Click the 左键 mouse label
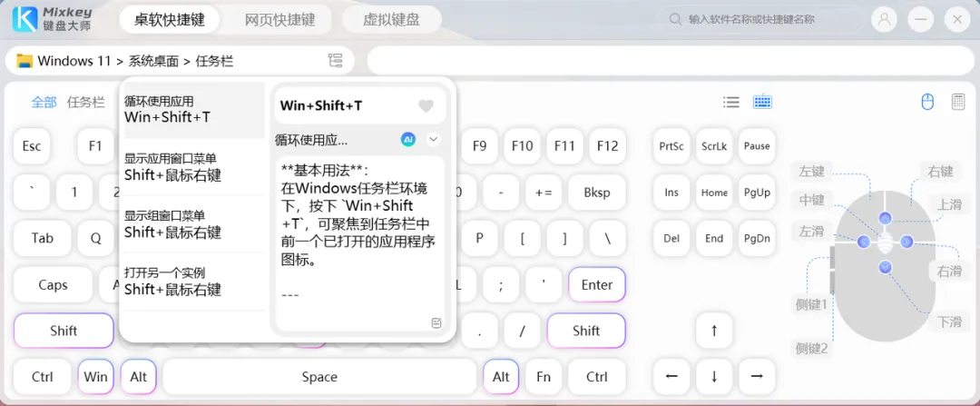 click(812, 171)
